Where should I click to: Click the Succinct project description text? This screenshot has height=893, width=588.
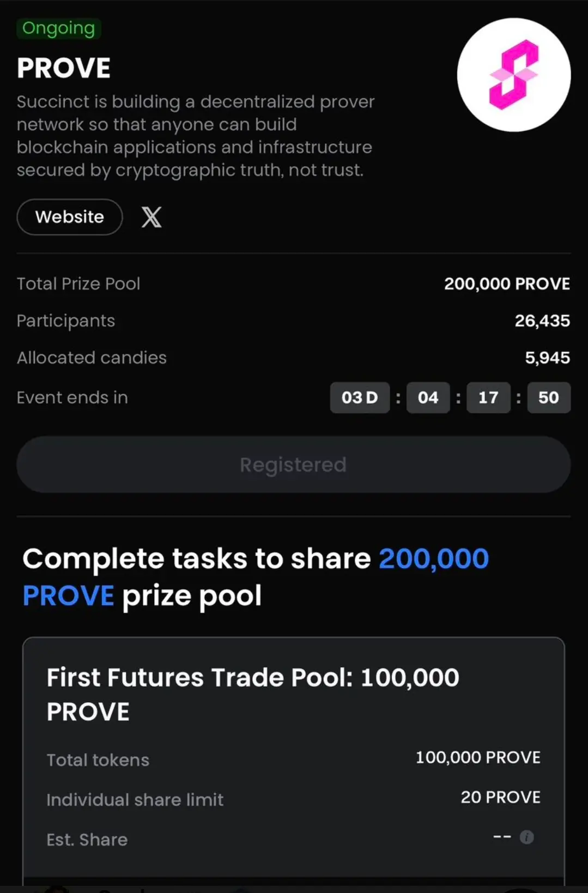(x=196, y=136)
